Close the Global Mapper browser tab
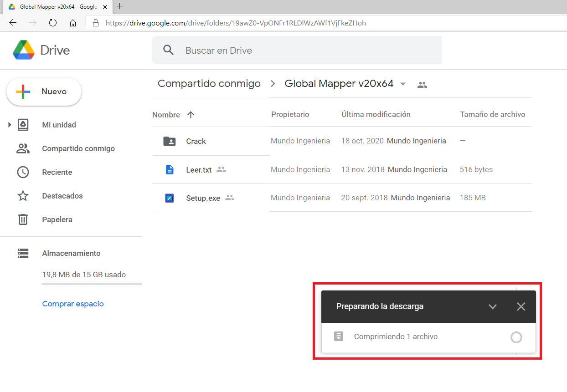Viewport: 567px width, 392px height. pyautogui.click(x=104, y=7)
